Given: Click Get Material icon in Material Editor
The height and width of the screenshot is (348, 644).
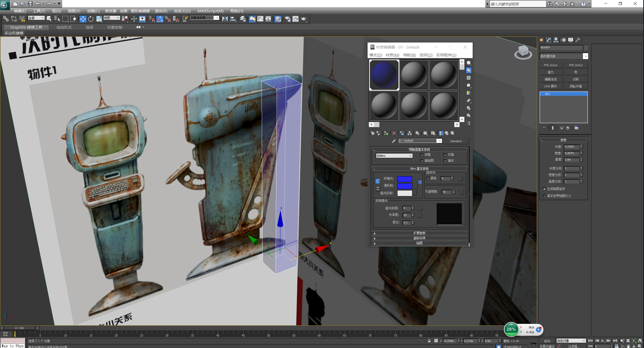Looking at the screenshot, I should click(372, 133).
